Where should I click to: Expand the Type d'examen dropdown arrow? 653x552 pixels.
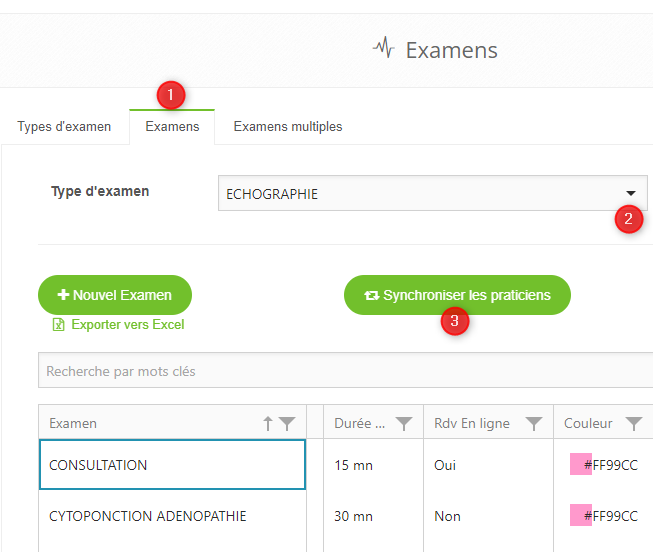pos(631,194)
